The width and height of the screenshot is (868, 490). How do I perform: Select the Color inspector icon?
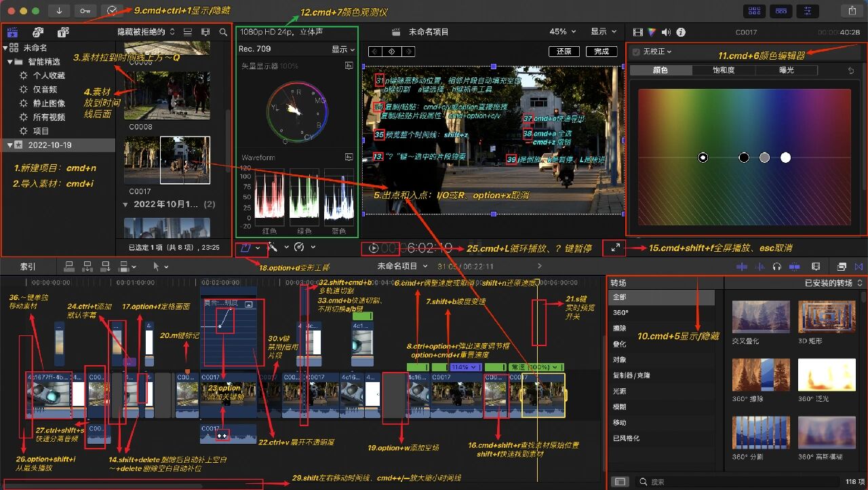point(652,32)
